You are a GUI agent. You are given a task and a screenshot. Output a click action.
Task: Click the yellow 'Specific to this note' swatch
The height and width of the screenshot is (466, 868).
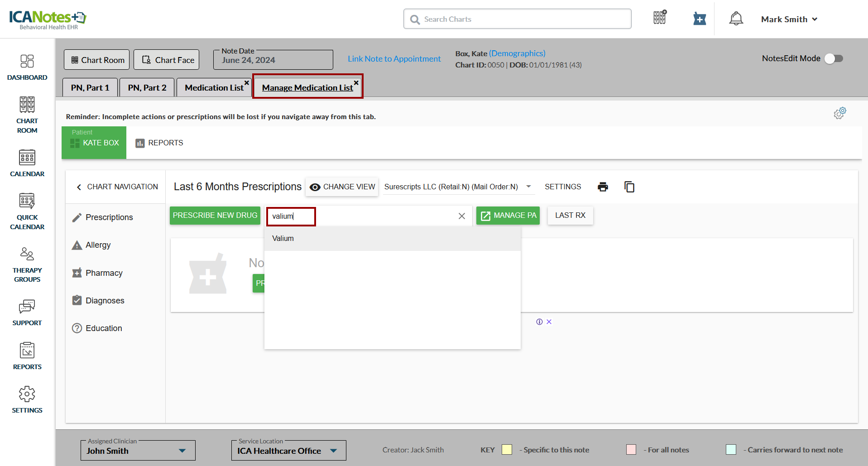pos(507,450)
